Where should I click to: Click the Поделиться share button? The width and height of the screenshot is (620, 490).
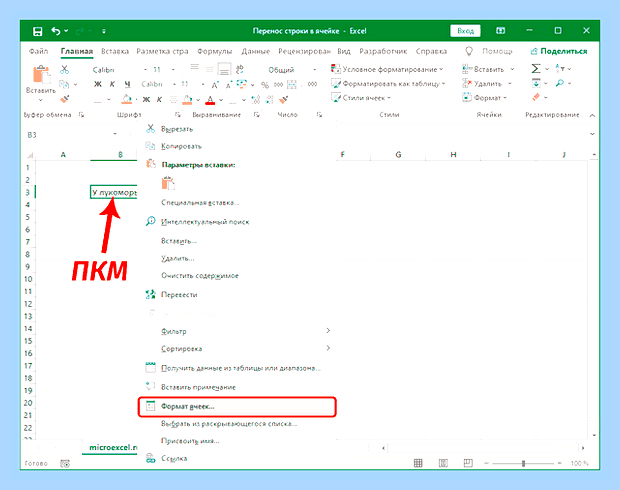click(559, 51)
